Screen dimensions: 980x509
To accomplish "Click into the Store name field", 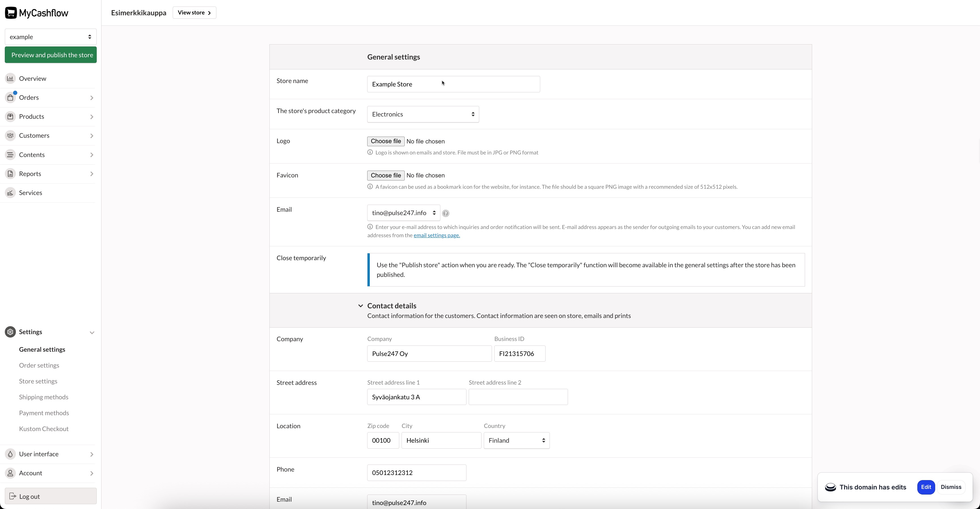I will [453, 84].
